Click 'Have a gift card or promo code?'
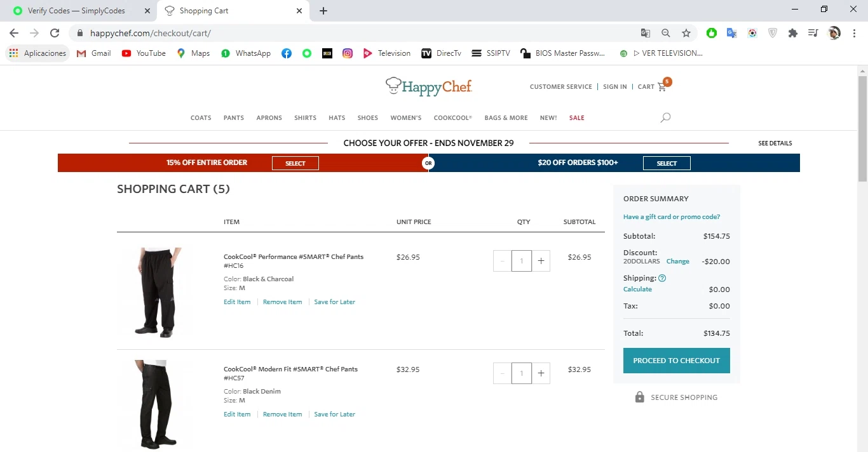The height and width of the screenshot is (452, 868). click(x=672, y=217)
